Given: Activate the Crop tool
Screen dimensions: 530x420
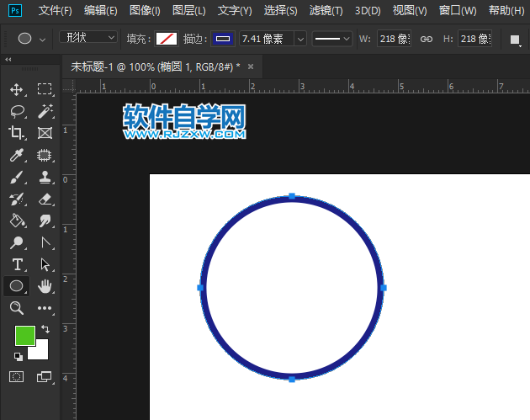Looking at the screenshot, I should (x=16, y=133).
